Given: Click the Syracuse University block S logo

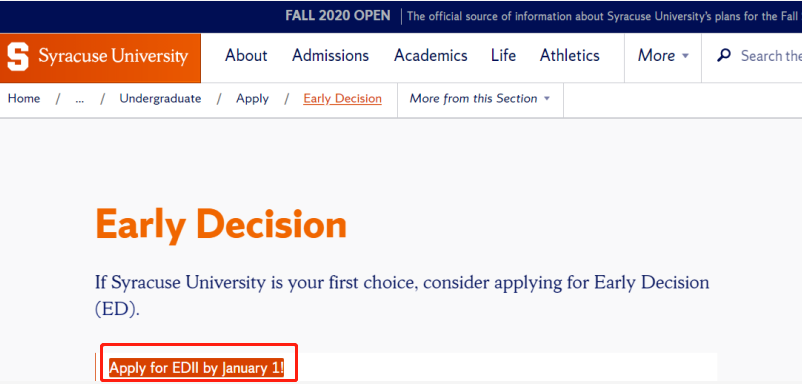Looking at the screenshot, I should pyautogui.click(x=18, y=56).
